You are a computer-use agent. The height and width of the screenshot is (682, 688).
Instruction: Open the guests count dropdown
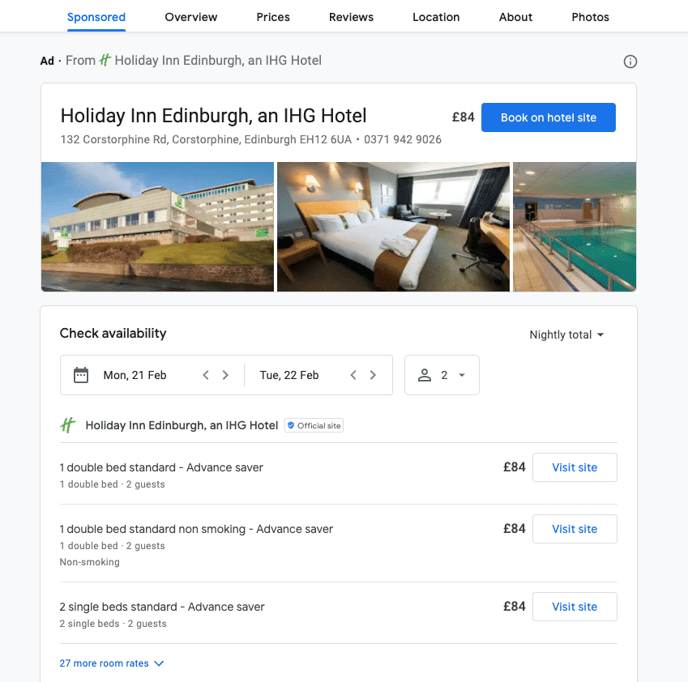coord(442,375)
